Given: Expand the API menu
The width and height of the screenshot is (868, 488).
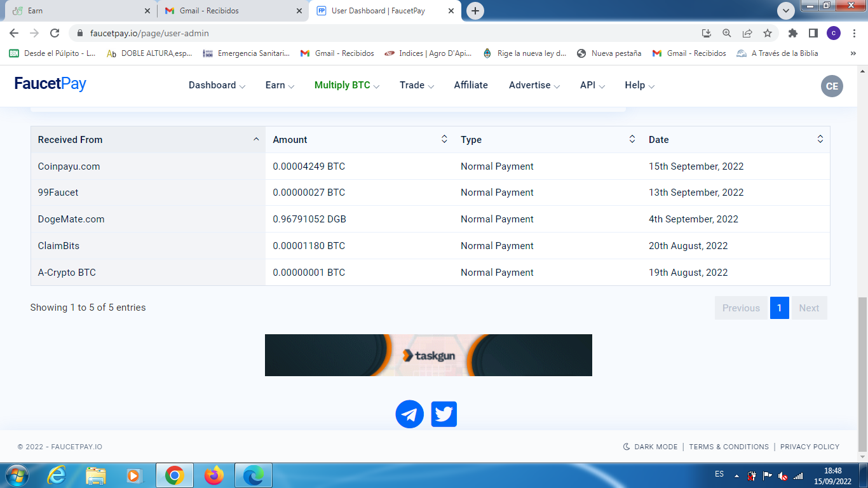Looking at the screenshot, I should (x=592, y=85).
